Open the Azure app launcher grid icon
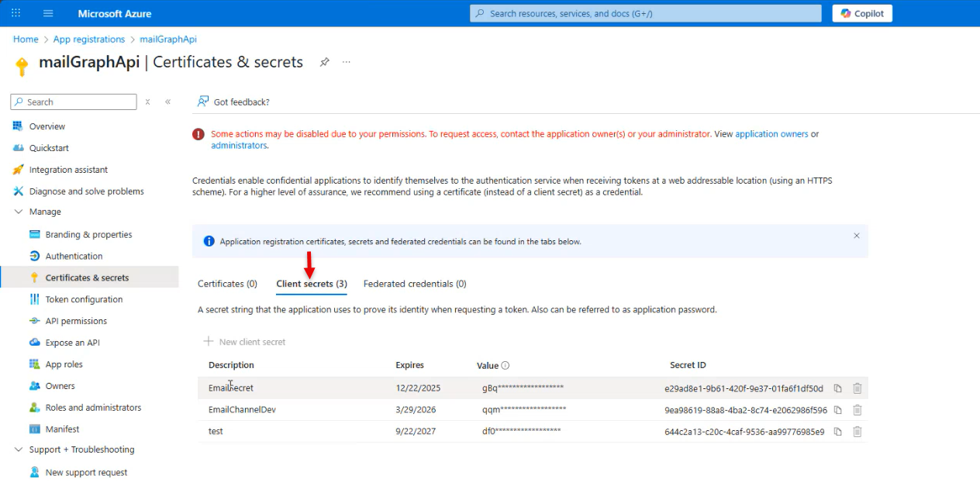Image resolution: width=980 pixels, height=496 pixels. pos(16,13)
